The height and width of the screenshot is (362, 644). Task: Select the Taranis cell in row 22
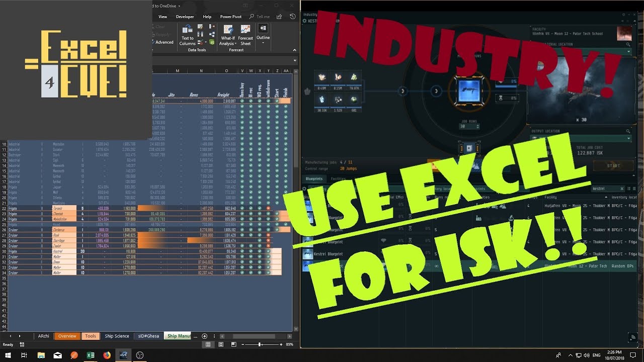(x=64, y=208)
